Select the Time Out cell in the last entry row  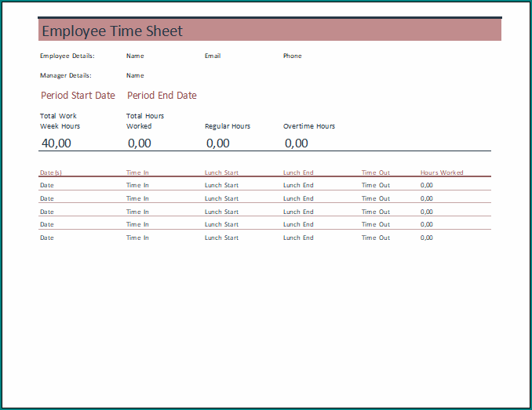(376, 238)
